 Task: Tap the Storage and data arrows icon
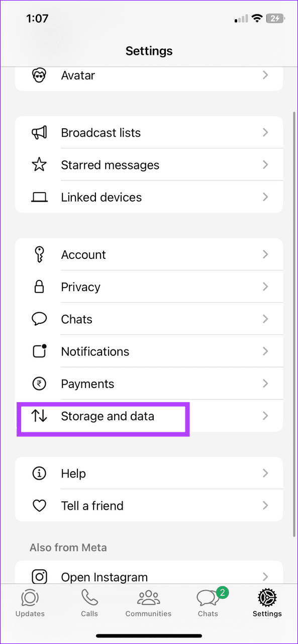coord(39,416)
